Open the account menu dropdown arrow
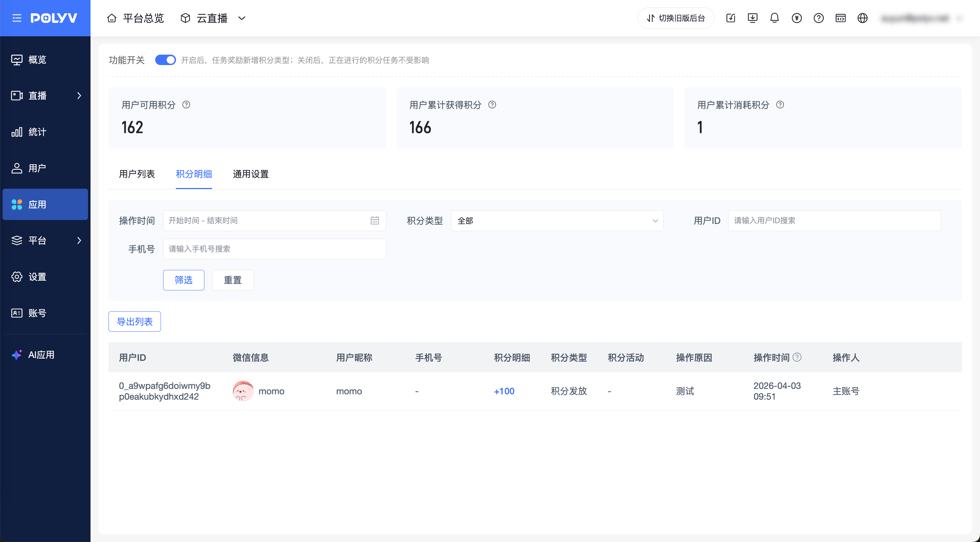 coord(960,18)
